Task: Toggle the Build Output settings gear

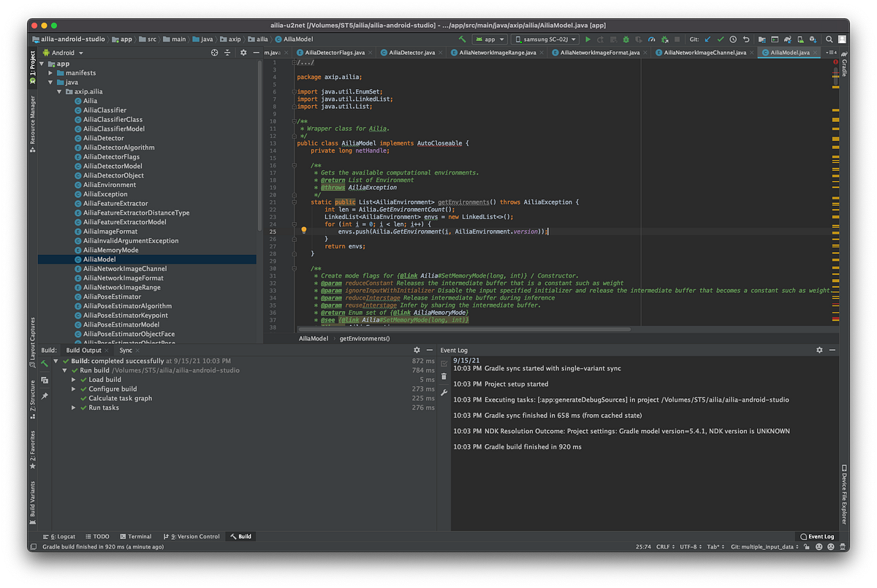Action: click(x=417, y=349)
